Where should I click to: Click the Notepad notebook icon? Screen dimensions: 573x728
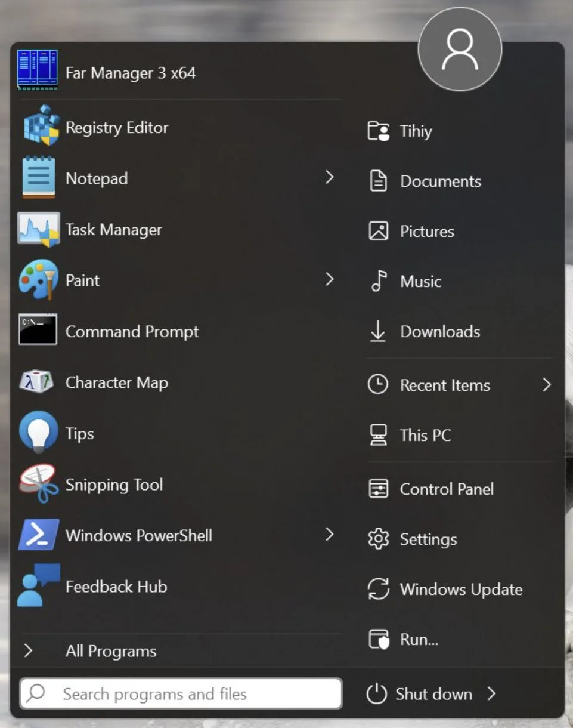tap(39, 177)
